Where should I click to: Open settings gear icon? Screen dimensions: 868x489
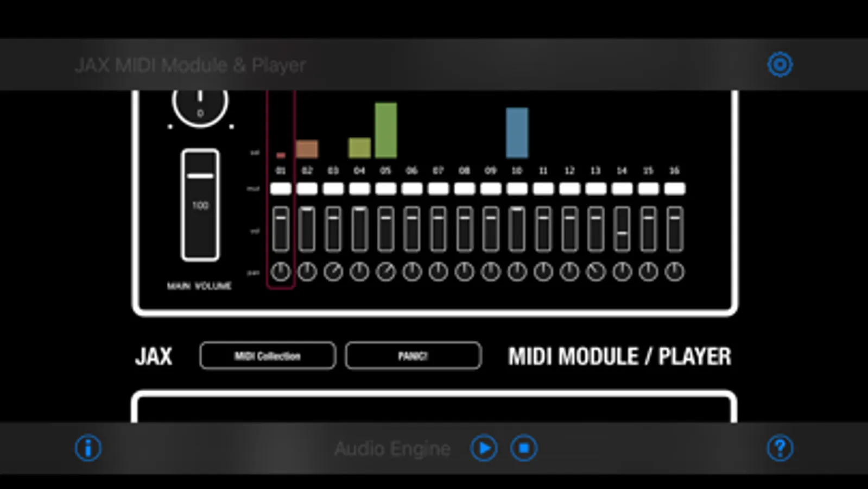pos(780,65)
